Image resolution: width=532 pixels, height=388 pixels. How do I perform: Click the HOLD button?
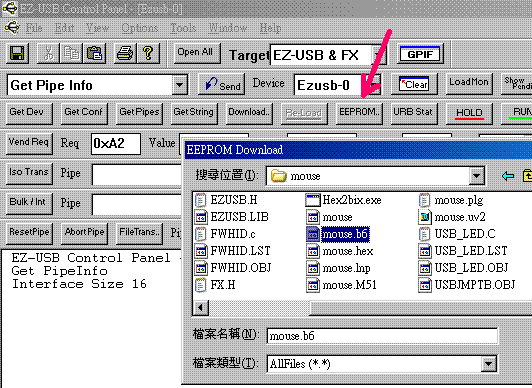tap(469, 113)
